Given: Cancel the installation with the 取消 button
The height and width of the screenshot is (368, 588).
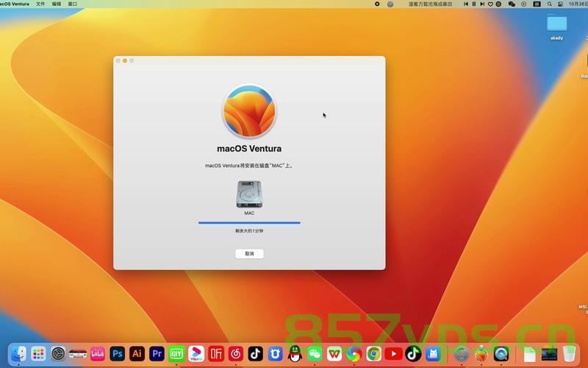Looking at the screenshot, I should tap(249, 254).
